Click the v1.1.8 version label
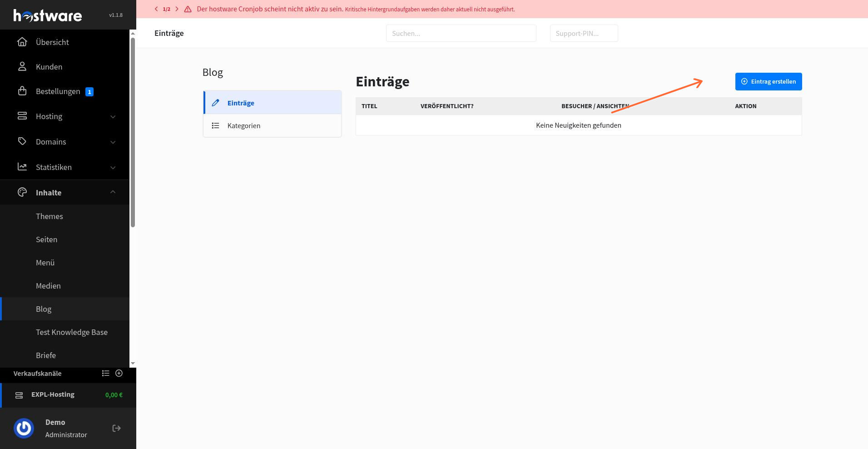Screen dimensions: 868x449 click(x=116, y=15)
